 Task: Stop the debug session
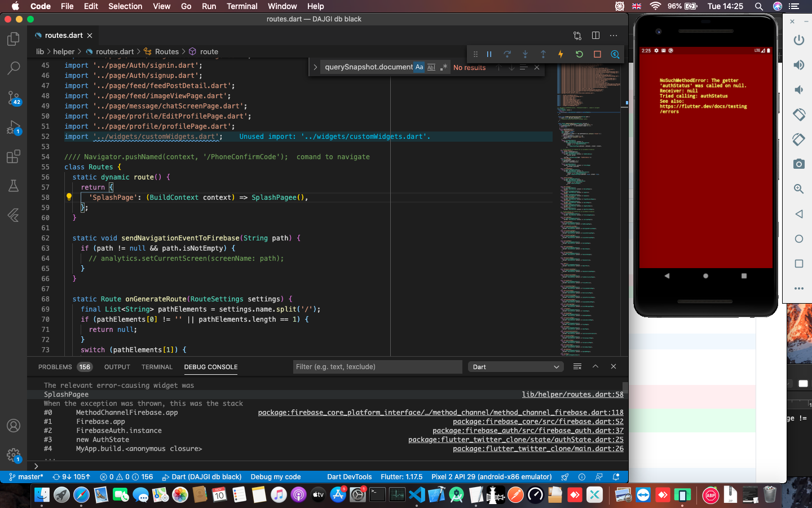coord(597,54)
